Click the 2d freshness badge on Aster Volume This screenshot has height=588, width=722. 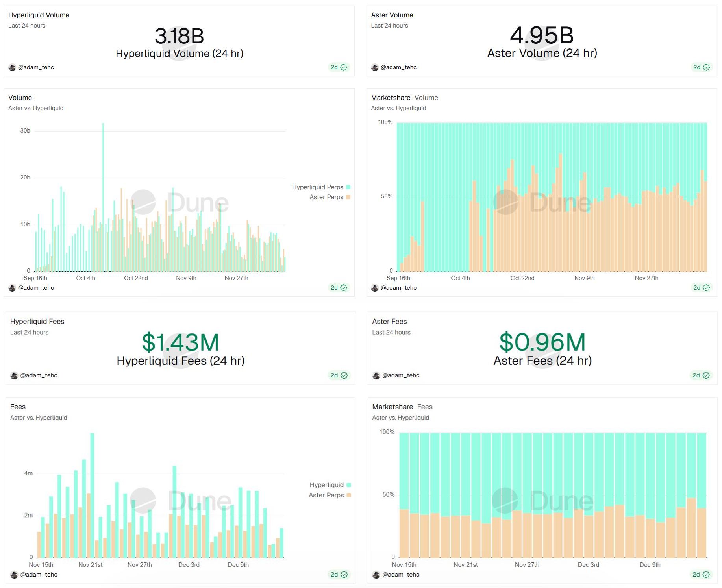coord(701,67)
